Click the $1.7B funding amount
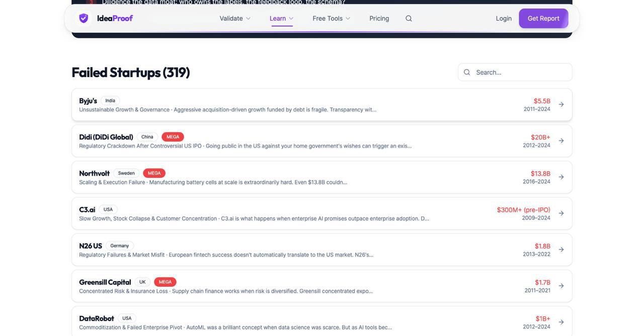Viewport: 644px width, 336px height. point(542,282)
